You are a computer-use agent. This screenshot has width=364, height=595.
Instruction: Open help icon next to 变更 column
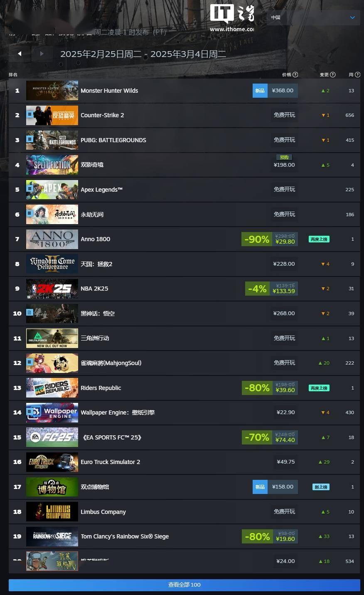(333, 75)
